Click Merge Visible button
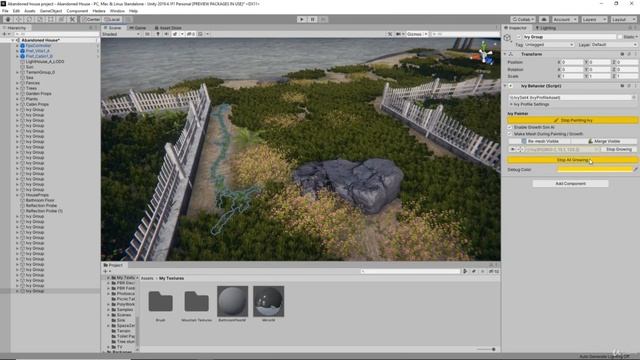The image size is (640, 360). 604,141
